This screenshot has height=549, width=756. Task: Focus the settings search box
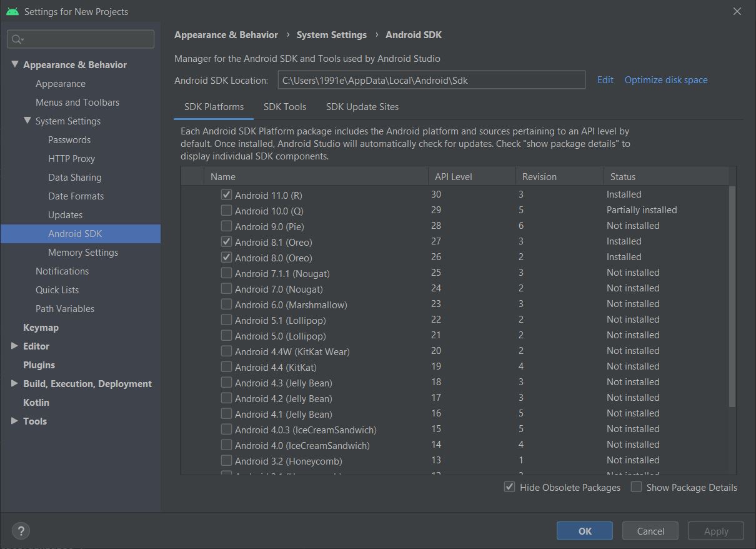pos(81,39)
